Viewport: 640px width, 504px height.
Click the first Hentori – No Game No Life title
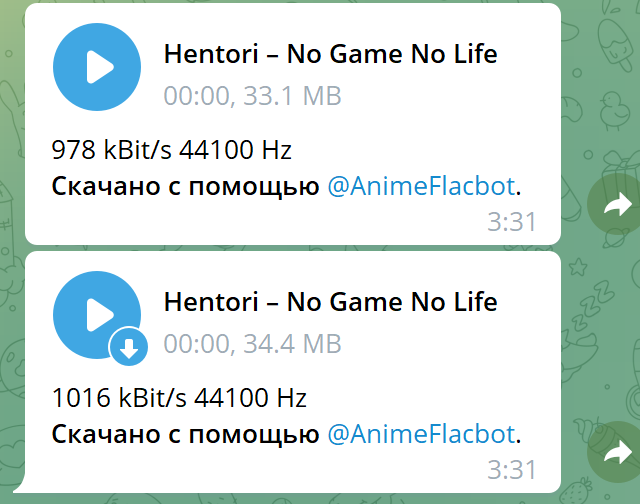[x=331, y=54]
